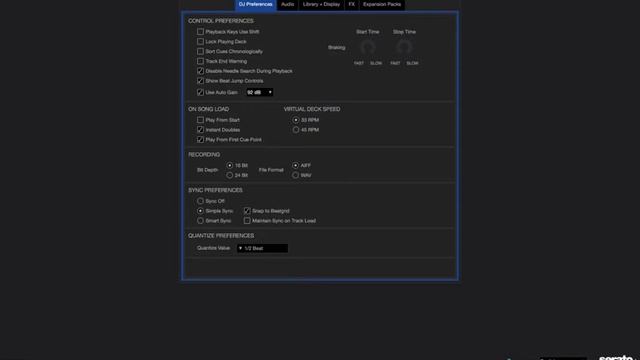
Task: Switch to the DJ Preferences tab
Action: (x=256, y=4)
